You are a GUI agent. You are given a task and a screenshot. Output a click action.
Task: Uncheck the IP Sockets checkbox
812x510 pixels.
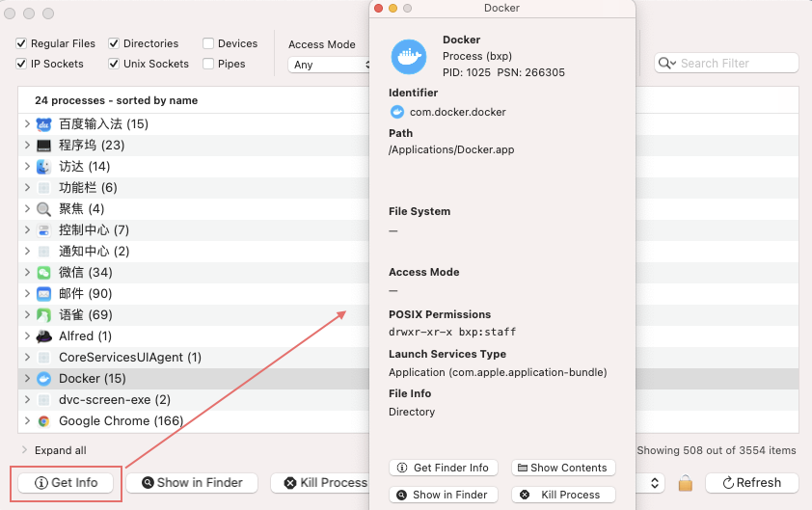click(21, 64)
